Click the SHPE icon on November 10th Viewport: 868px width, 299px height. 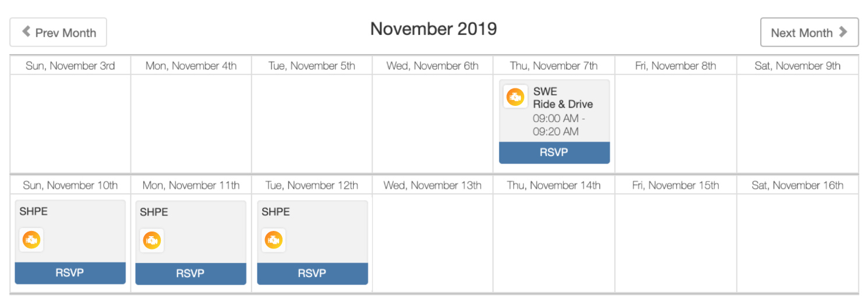point(31,240)
